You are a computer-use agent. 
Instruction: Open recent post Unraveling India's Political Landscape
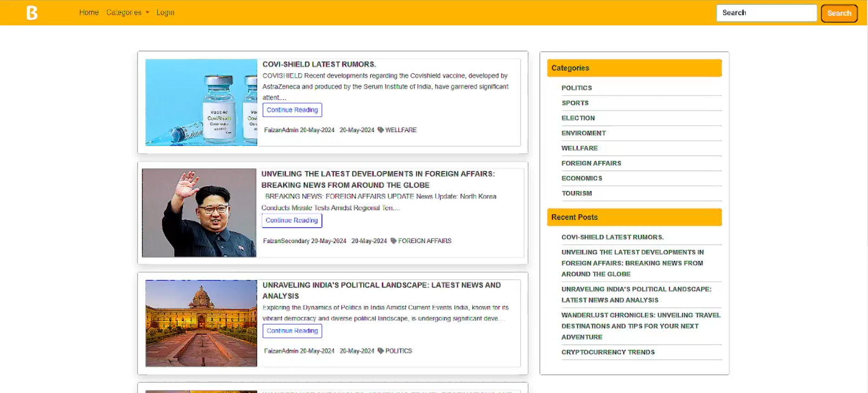[637, 295]
